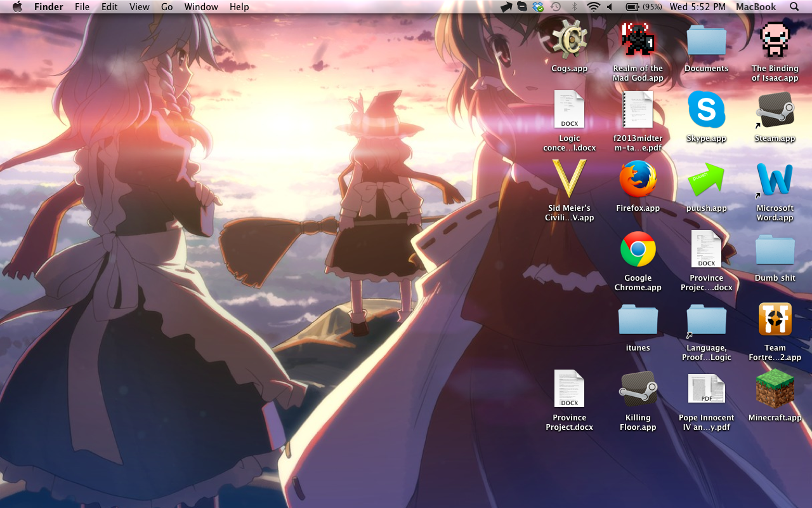Open the Go menu
This screenshot has width=812, height=508.
167,7
